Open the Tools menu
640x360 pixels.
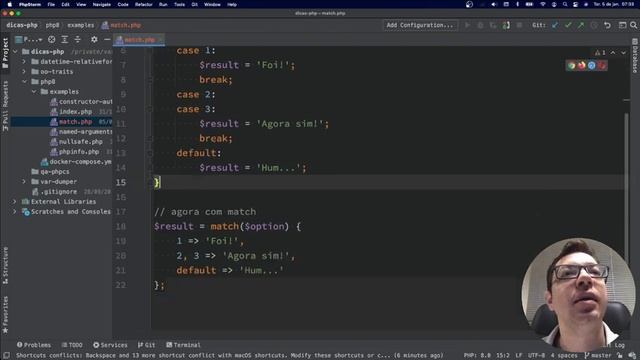click(x=180, y=4)
